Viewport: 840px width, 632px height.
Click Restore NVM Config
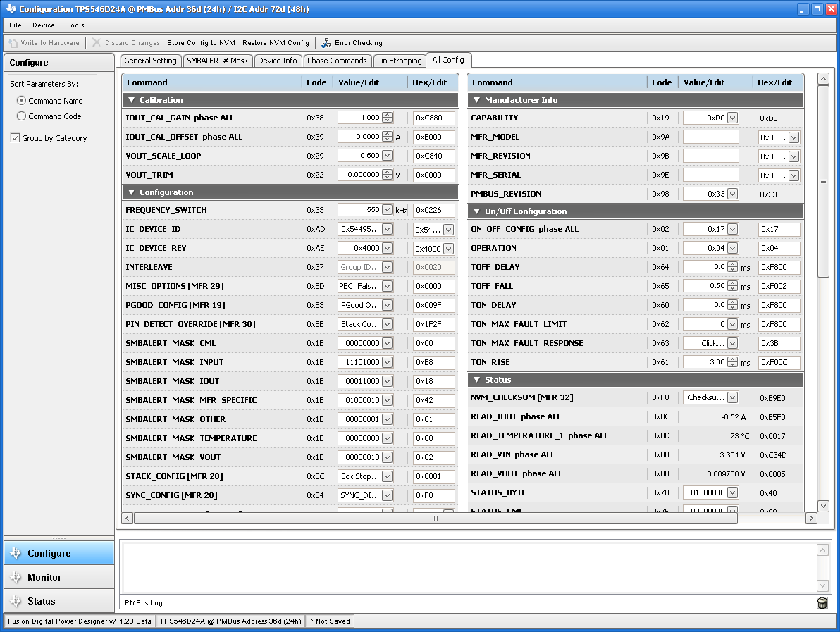pos(276,42)
